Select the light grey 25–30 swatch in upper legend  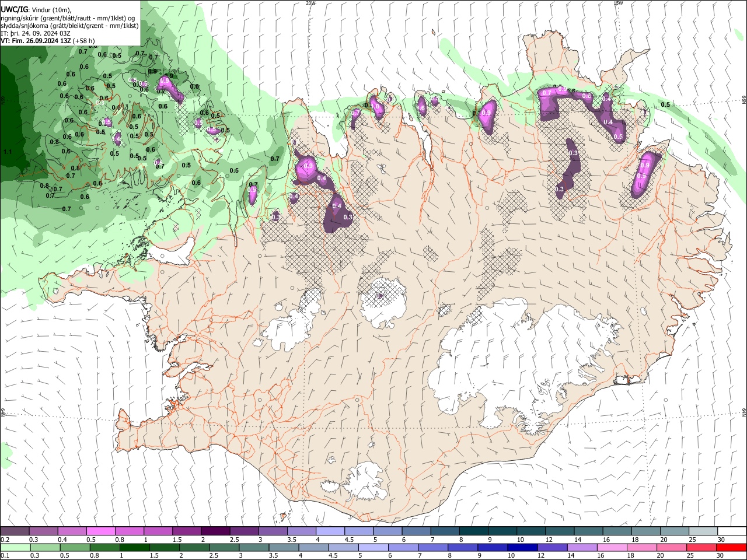pyautogui.click(x=703, y=531)
